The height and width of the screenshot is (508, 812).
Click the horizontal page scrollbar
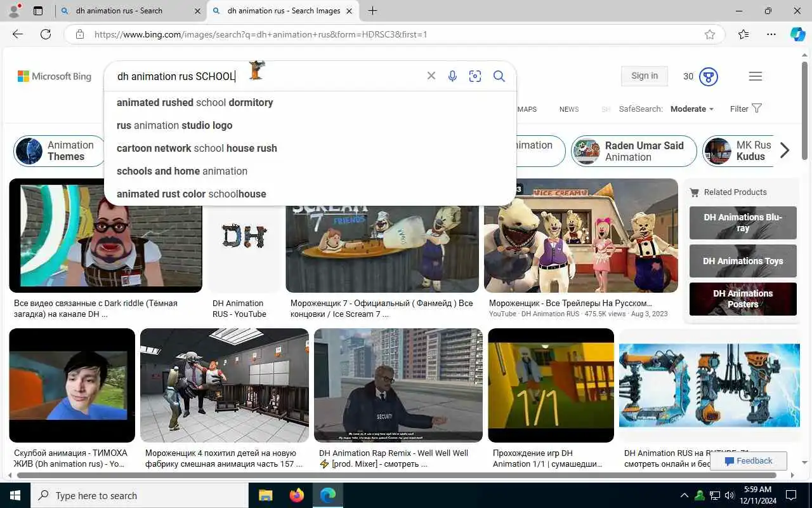pyautogui.click(x=397, y=475)
